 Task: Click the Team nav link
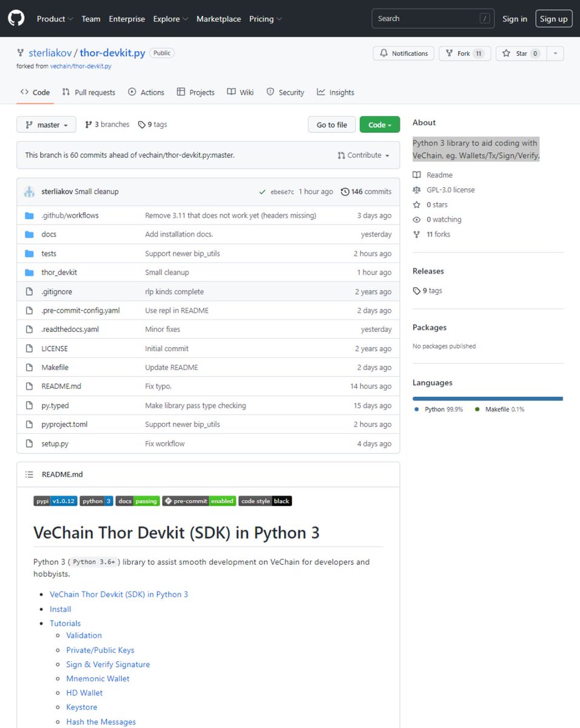[x=91, y=19]
